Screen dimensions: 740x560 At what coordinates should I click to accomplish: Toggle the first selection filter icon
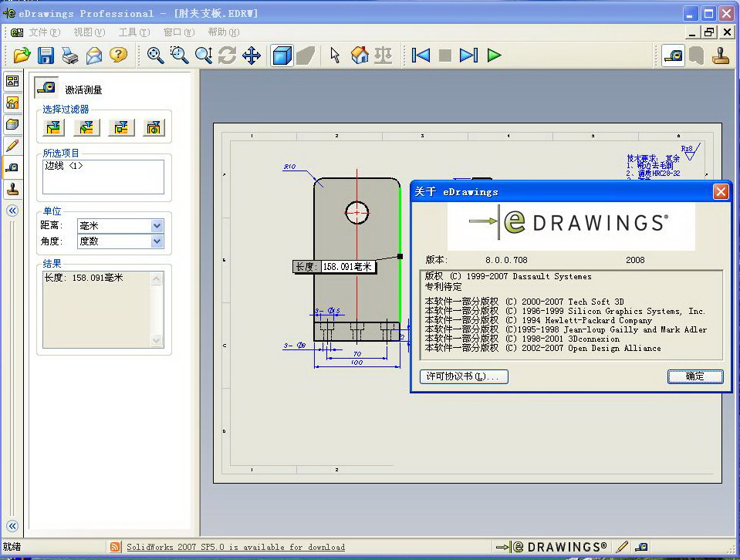53,127
